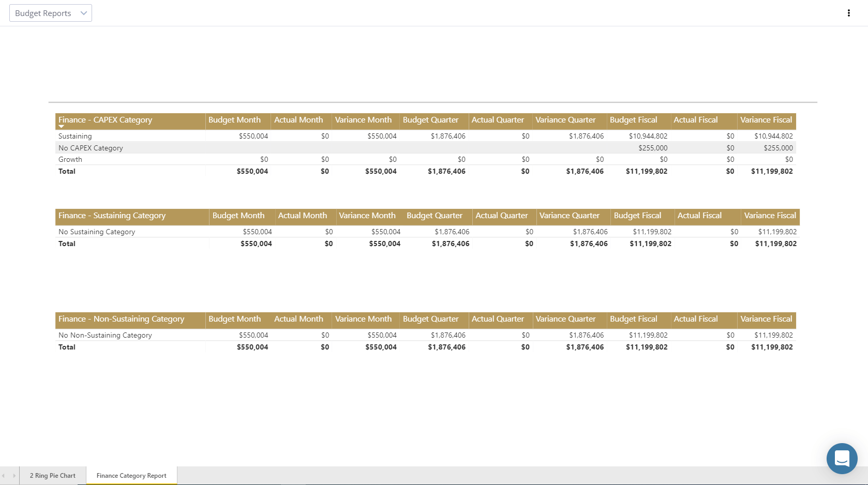Click Non-Sustaining table Variance Month header
The width and height of the screenshot is (868, 485).
pyautogui.click(x=363, y=319)
